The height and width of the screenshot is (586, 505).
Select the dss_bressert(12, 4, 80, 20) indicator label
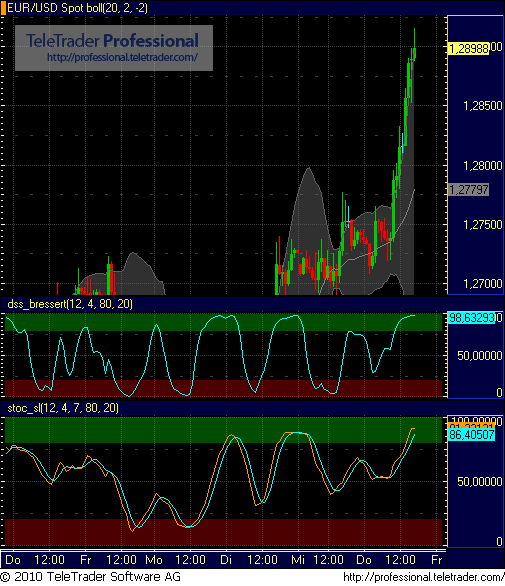point(70,304)
